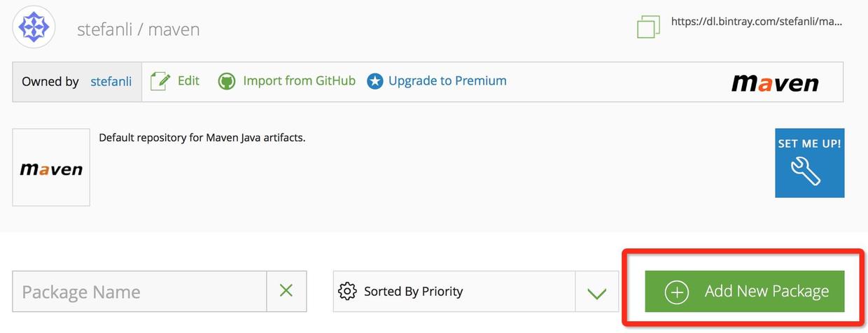This screenshot has height=333, width=868.
Task: Click the wrench icon under Set Me Up
Action: tap(805, 171)
